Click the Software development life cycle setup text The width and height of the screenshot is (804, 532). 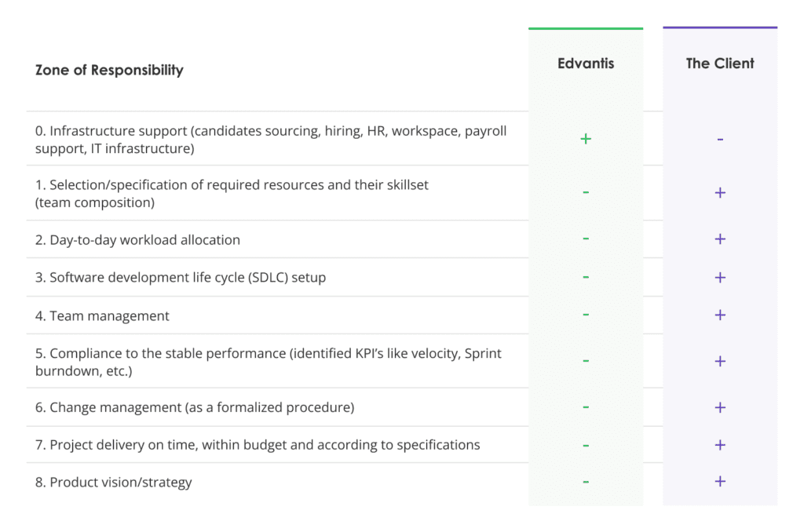tap(181, 277)
